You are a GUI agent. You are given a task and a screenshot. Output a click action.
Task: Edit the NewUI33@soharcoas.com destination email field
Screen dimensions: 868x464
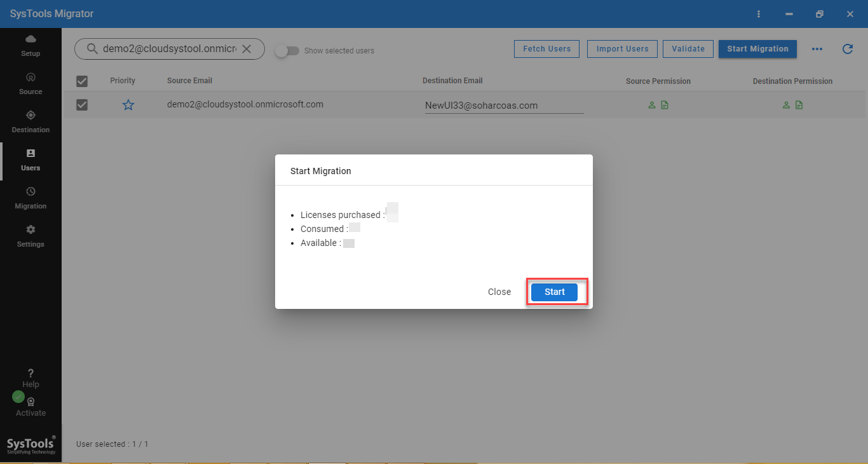click(504, 106)
